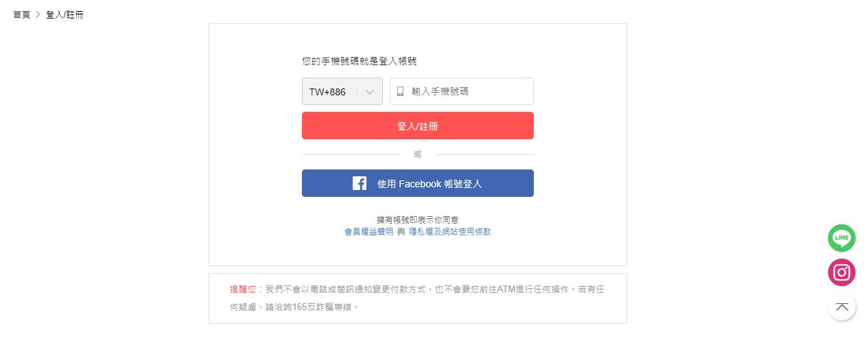Screen dimensions: 868x341
Task: Click the 或 divider text
Action: click(417, 154)
